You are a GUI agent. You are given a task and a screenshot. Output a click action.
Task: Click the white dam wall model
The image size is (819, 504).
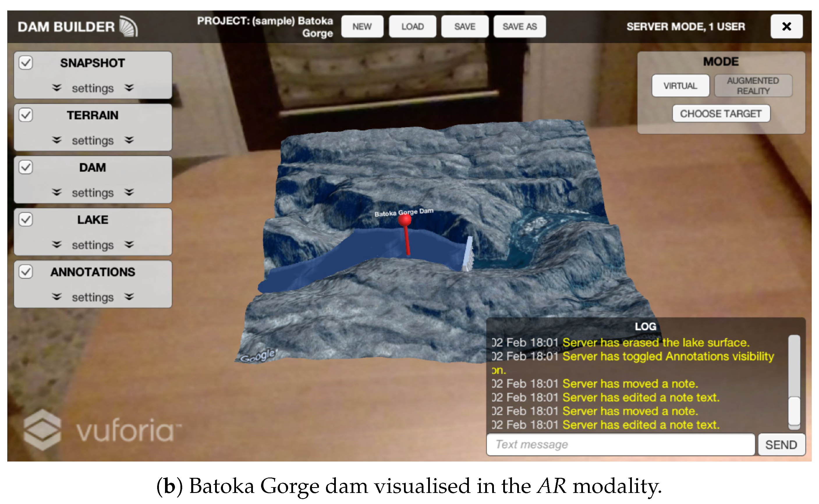pyautogui.click(x=468, y=254)
